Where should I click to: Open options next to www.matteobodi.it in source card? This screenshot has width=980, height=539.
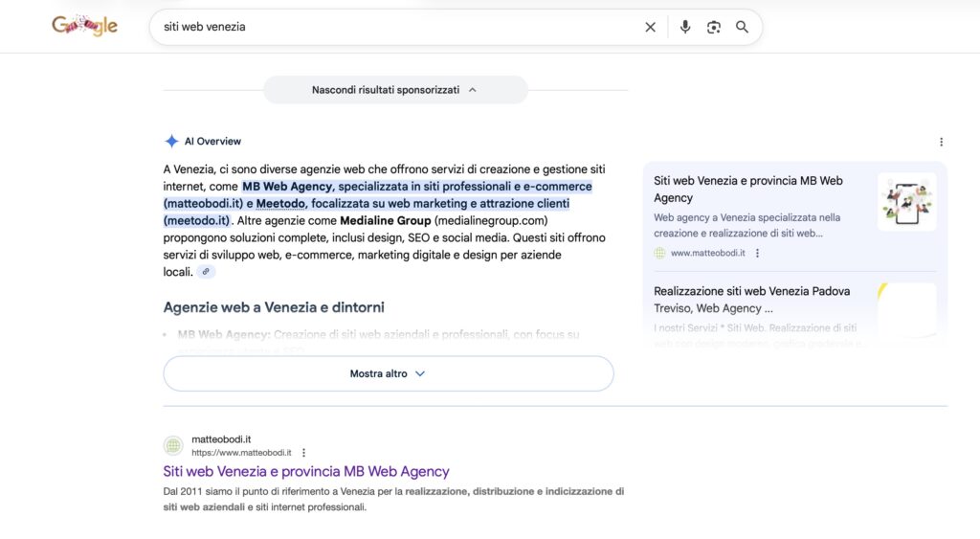(x=757, y=254)
